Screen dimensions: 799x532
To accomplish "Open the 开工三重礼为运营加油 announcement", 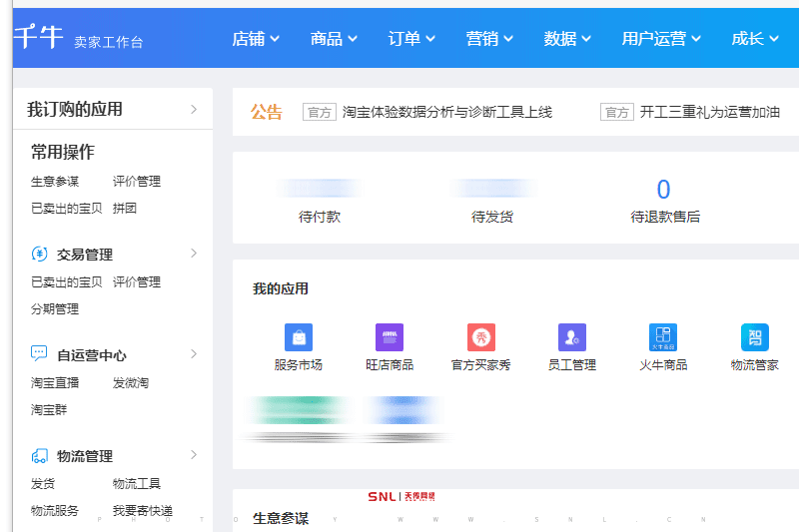I will point(710,112).
